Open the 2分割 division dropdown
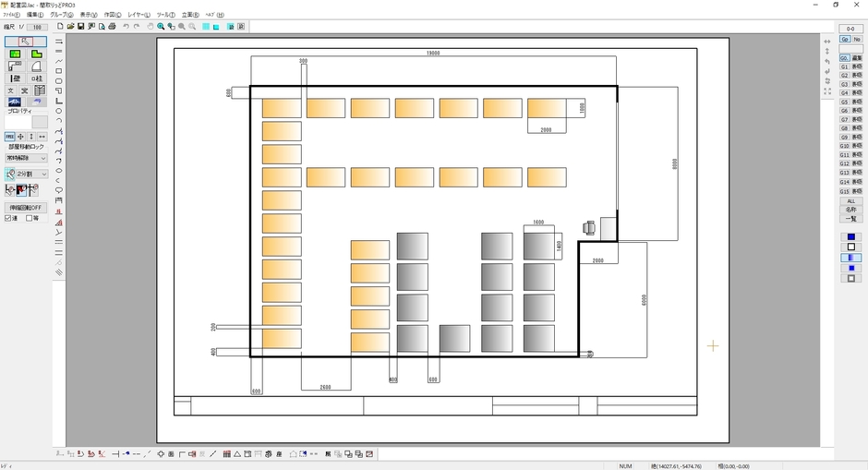Image resolution: width=868 pixels, height=470 pixels. pyautogui.click(x=31, y=174)
